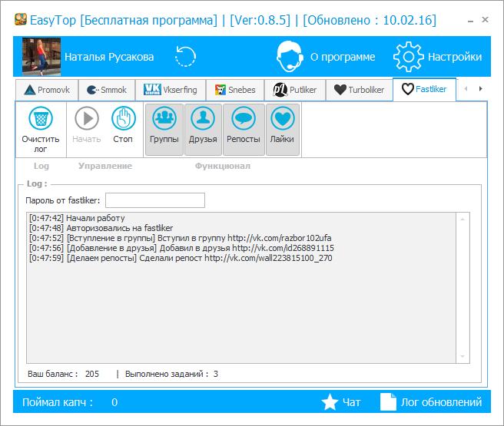The width and height of the screenshot is (504, 426).
Task: Open Настройки gear settings
Action: click(437, 57)
